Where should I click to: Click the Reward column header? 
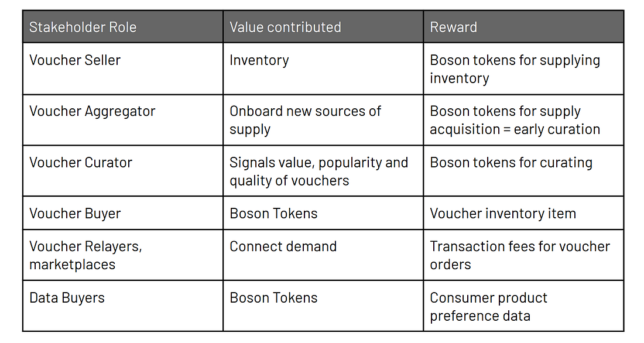point(523,27)
